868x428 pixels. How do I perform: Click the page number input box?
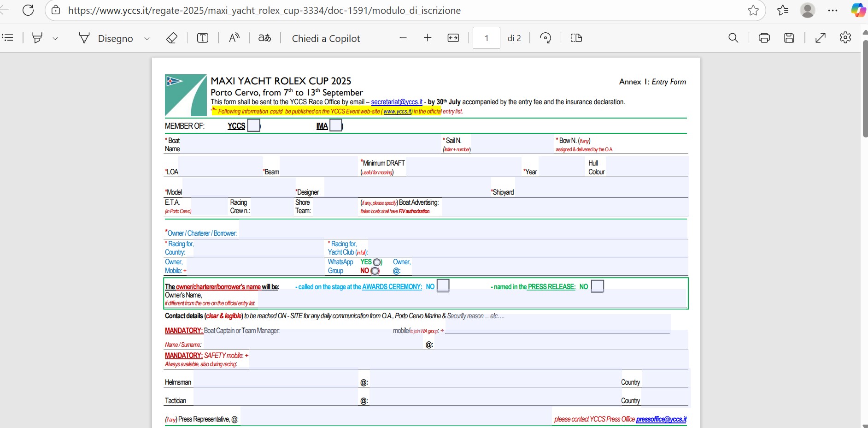[x=487, y=38]
